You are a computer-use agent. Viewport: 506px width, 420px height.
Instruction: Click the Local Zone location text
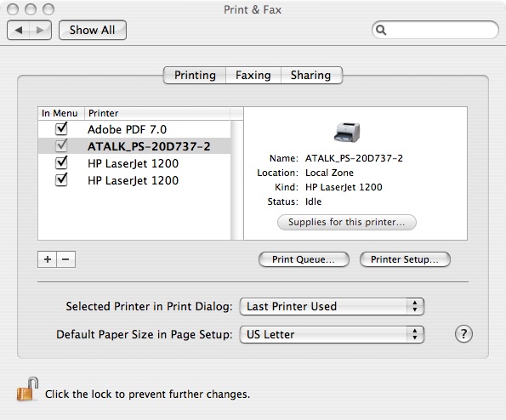coord(329,173)
